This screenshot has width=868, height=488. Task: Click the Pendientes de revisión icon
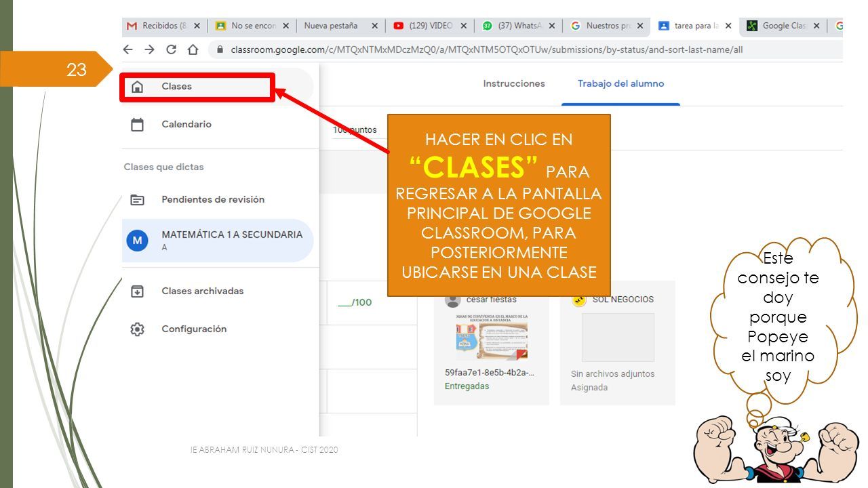(137, 200)
